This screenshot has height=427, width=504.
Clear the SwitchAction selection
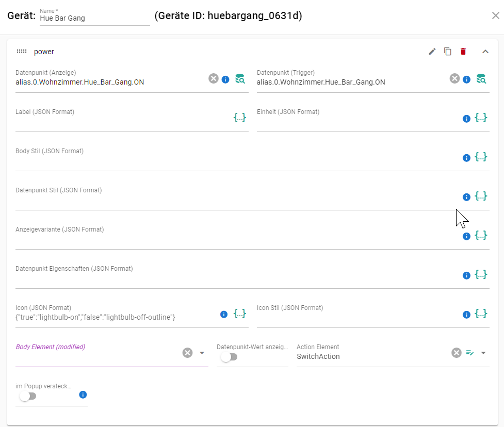point(457,353)
